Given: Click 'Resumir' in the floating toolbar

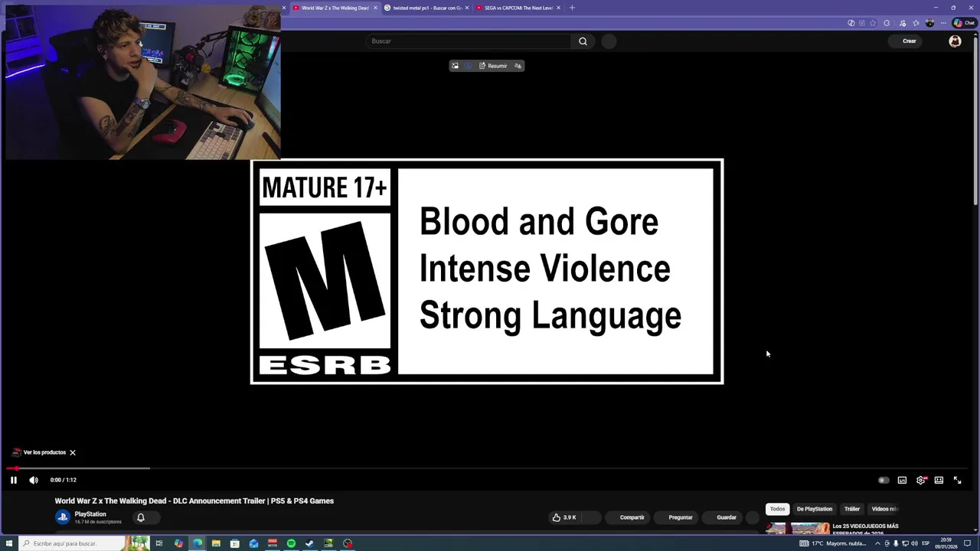Looking at the screenshot, I should 493,66.
